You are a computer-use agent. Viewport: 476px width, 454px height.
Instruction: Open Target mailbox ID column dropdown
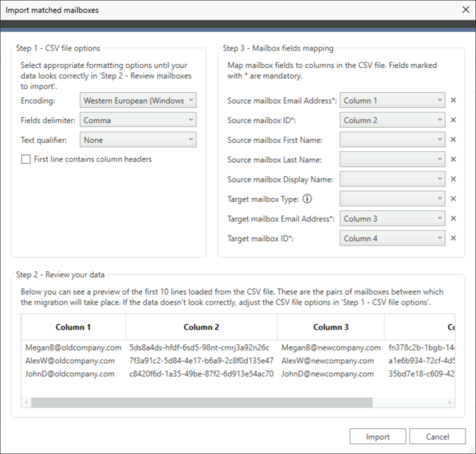click(x=393, y=238)
